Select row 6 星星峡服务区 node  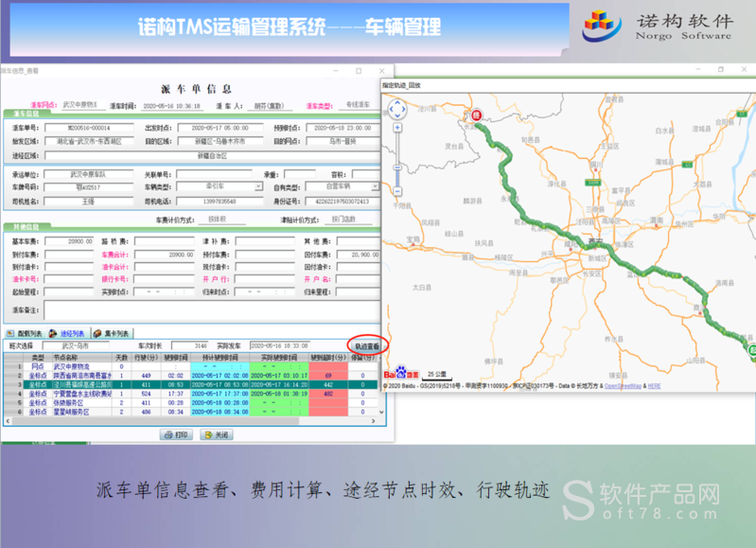point(190,412)
